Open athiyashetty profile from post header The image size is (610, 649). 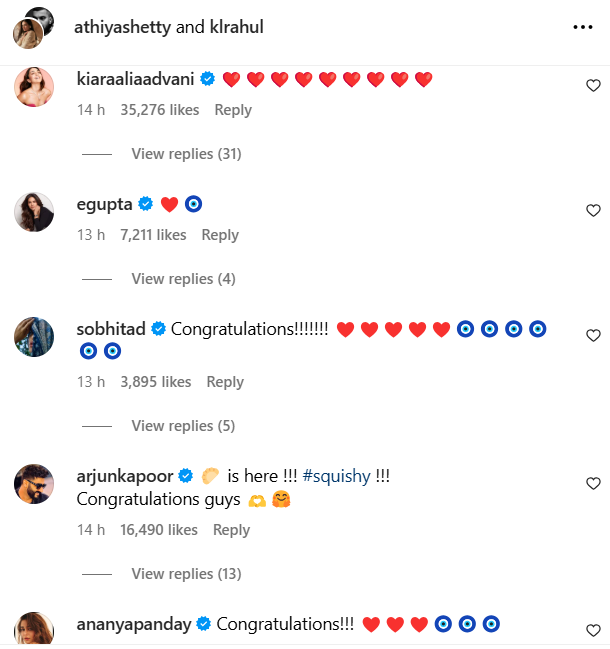[122, 27]
